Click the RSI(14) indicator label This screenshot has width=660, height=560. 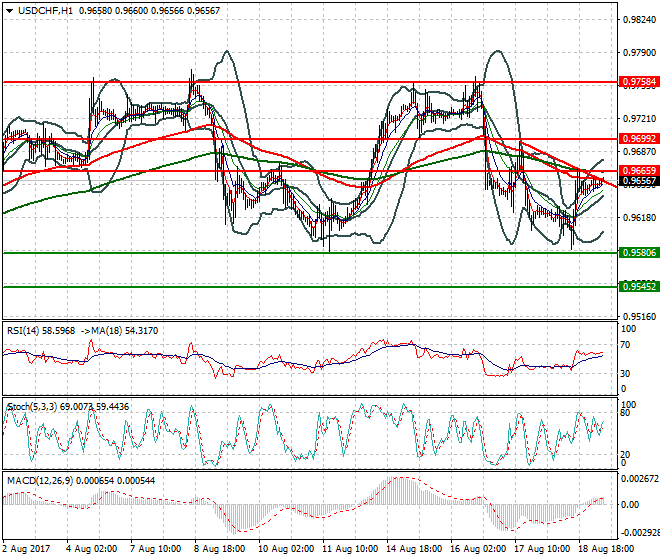[28, 329]
